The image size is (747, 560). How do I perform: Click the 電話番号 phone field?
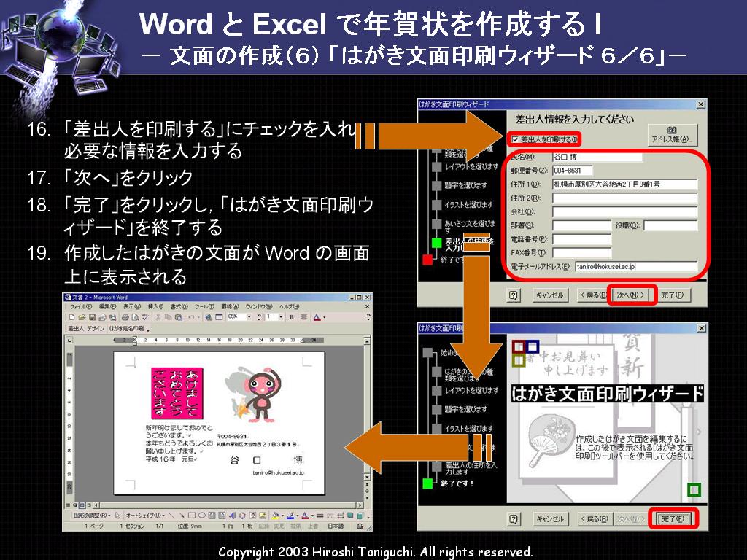581,239
